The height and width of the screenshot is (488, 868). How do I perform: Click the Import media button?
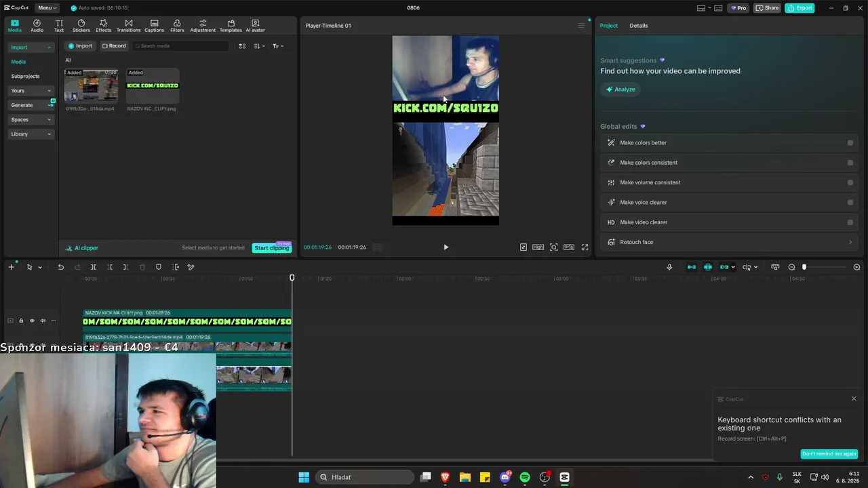80,46
